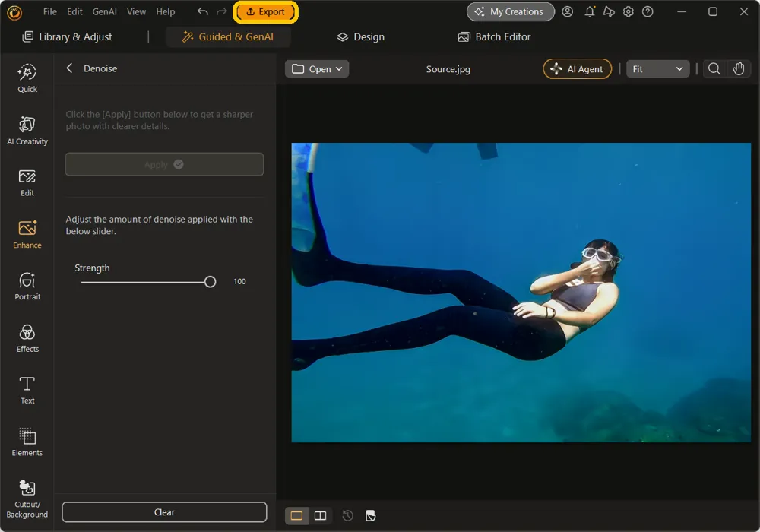Open the Elements panel
This screenshot has width=760, height=532.
pos(27,442)
